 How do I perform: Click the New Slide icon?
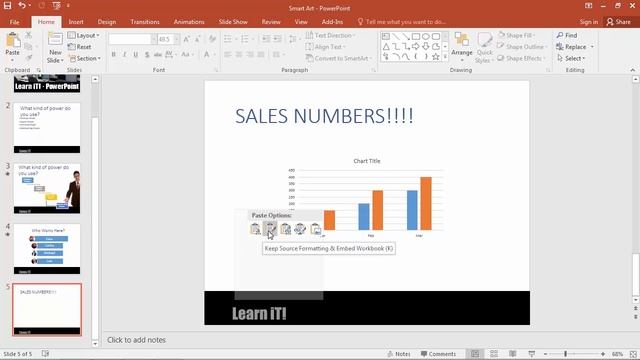pos(55,40)
